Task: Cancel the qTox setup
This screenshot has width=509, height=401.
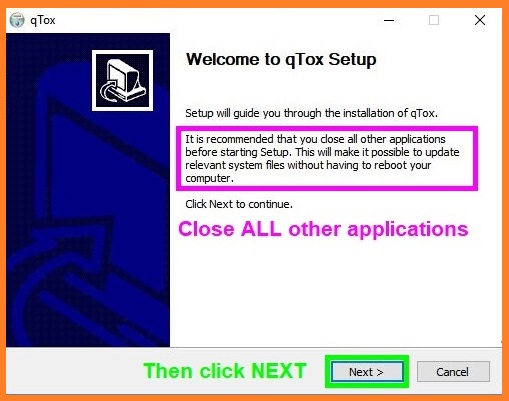Action: (x=453, y=372)
